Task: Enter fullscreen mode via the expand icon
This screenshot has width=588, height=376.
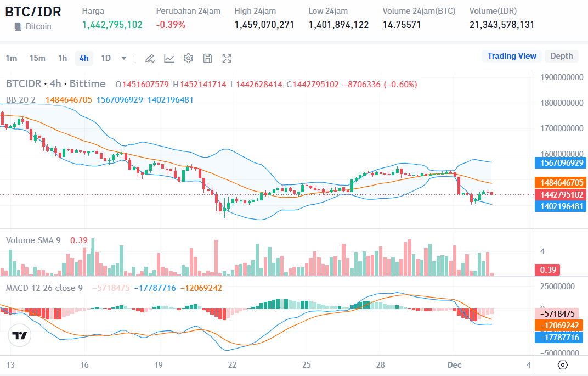Action: tap(227, 58)
